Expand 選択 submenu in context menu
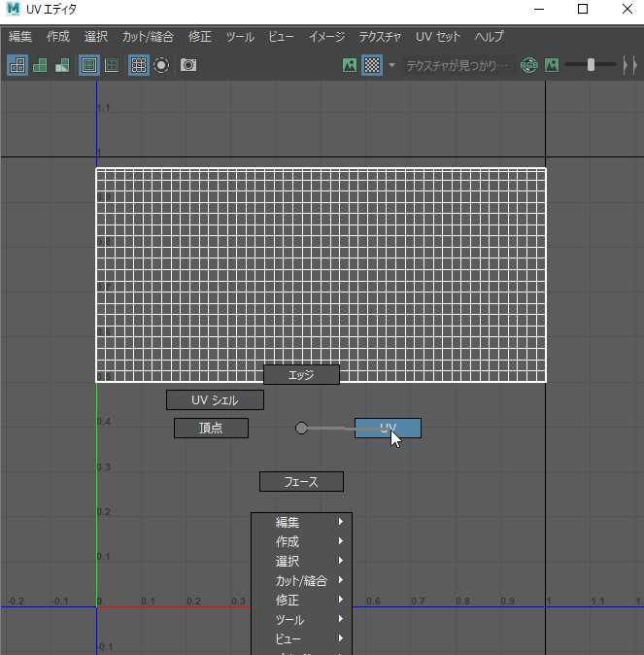The image size is (644, 655). pyautogui.click(x=301, y=561)
